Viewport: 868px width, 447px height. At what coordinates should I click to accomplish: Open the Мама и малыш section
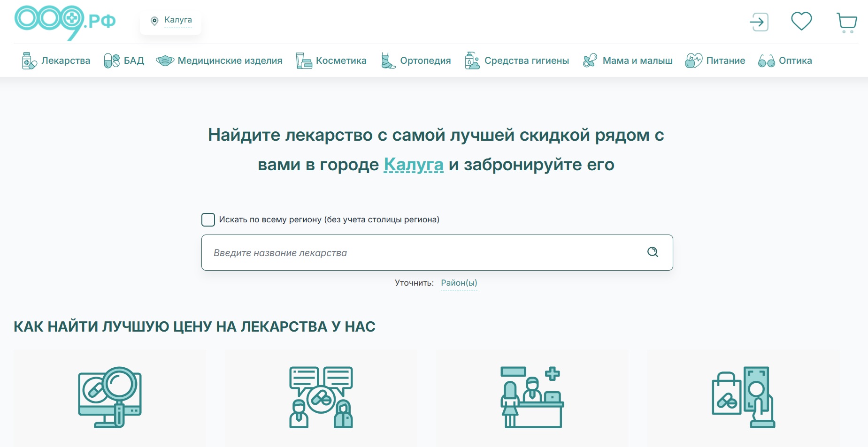click(637, 61)
